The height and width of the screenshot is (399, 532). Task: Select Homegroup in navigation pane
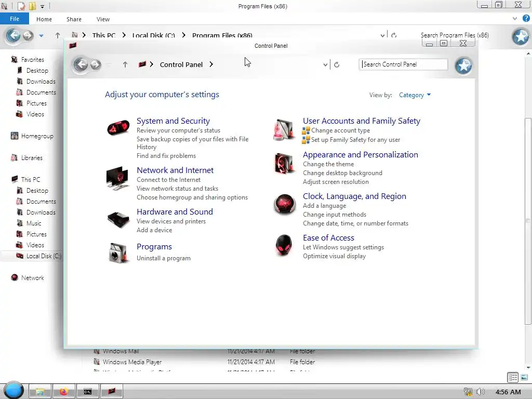click(x=33, y=136)
